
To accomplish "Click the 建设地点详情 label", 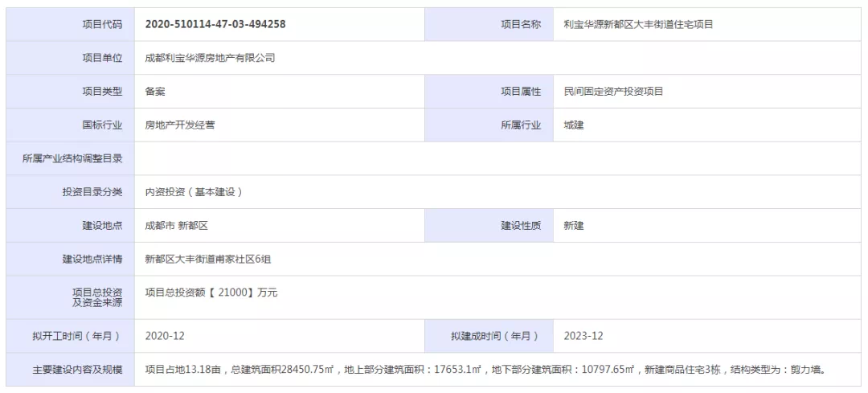I will point(92,260).
